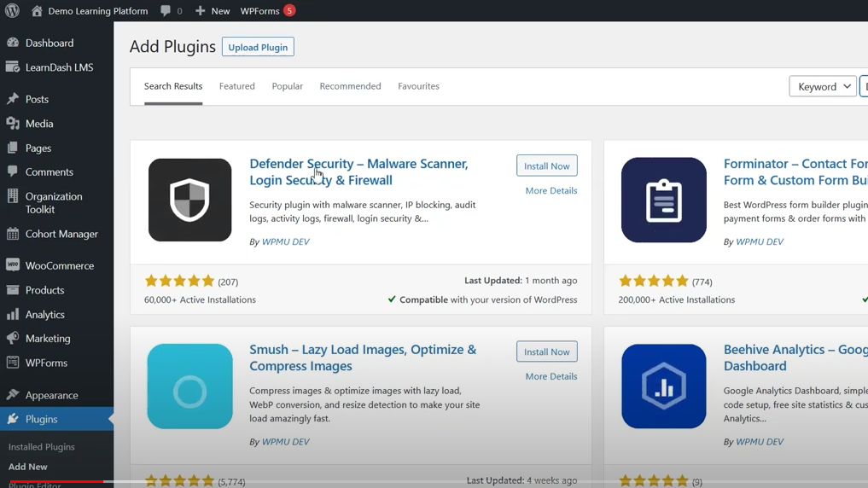The image size is (868, 488).
Task: Install Now the Defender Security plugin
Action: (x=547, y=166)
